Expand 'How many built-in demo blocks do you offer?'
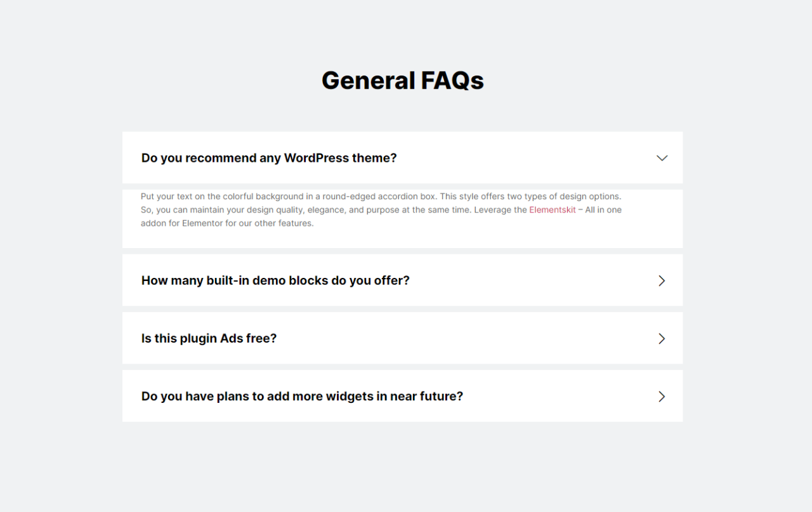The width and height of the screenshot is (812, 512). pos(275,280)
